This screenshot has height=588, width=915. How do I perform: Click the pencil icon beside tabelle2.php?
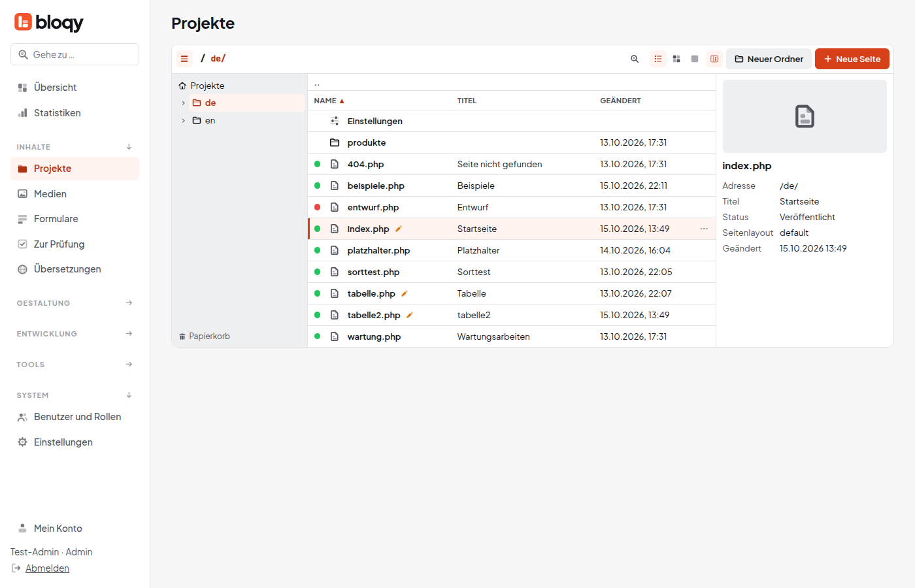point(410,315)
